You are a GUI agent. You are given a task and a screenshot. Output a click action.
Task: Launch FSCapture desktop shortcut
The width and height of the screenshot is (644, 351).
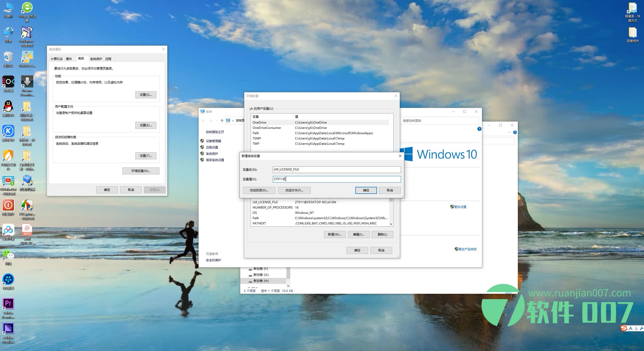click(27, 210)
